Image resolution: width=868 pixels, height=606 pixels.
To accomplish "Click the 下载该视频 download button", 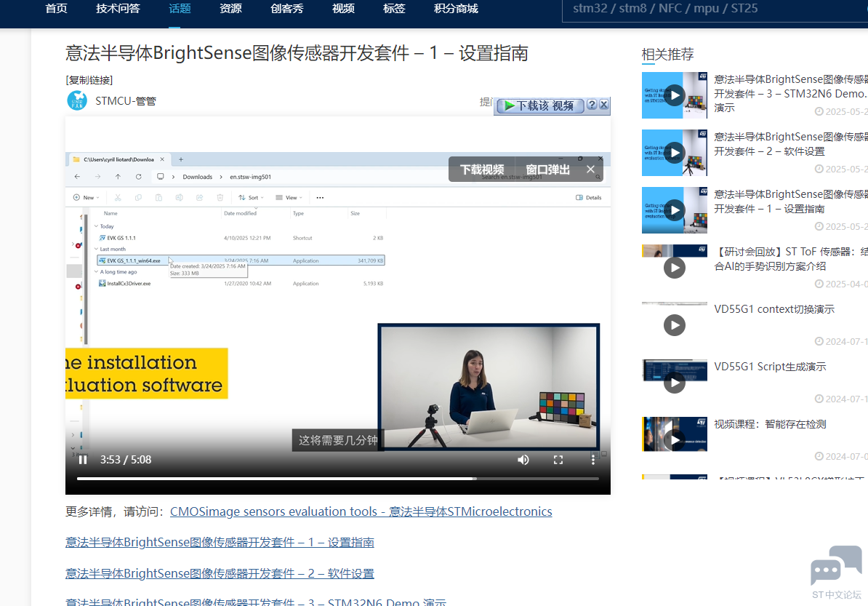I will pyautogui.click(x=540, y=105).
